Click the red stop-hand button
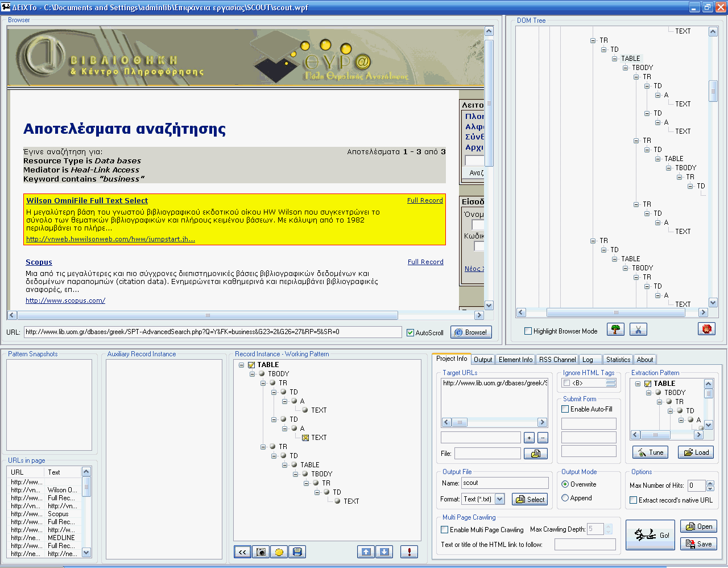This screenshot has width=728, height=568. coord(706,328)
